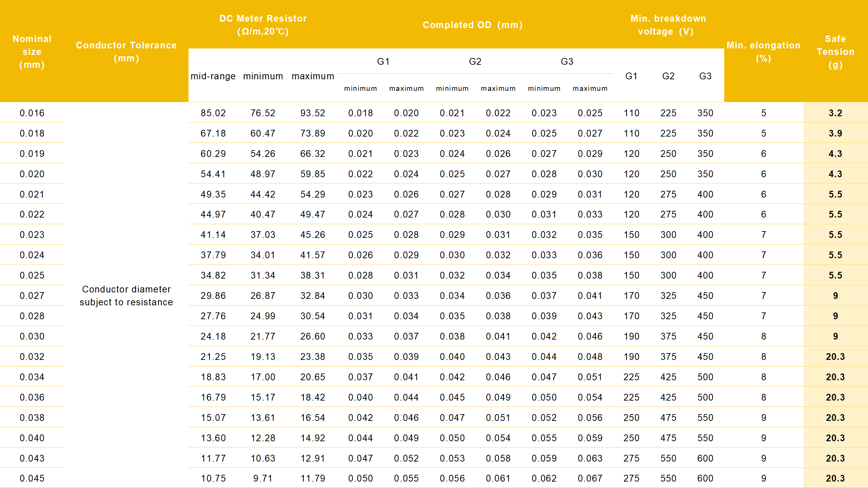Click mid-range resistance value 49.35
Image resolution: width=868 pixels, height=488 pixels.
(213, 194)
